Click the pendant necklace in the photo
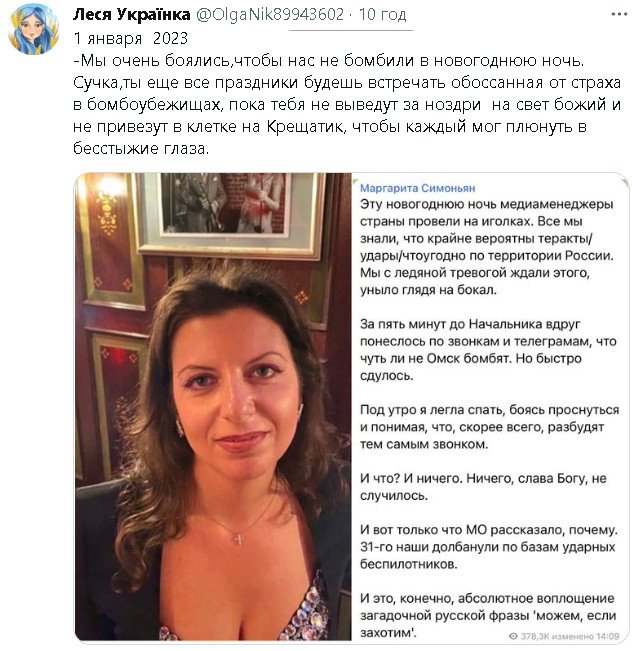Screen dimensions: 635x651 coord(238,538)
